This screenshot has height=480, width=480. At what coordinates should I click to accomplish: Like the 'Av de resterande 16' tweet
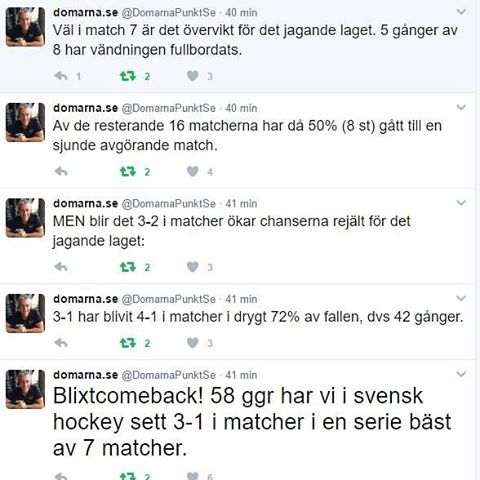point(193,172)
